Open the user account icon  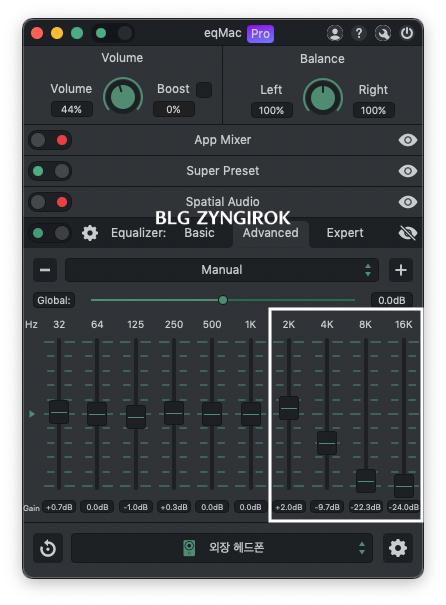(x=334, y=33)
